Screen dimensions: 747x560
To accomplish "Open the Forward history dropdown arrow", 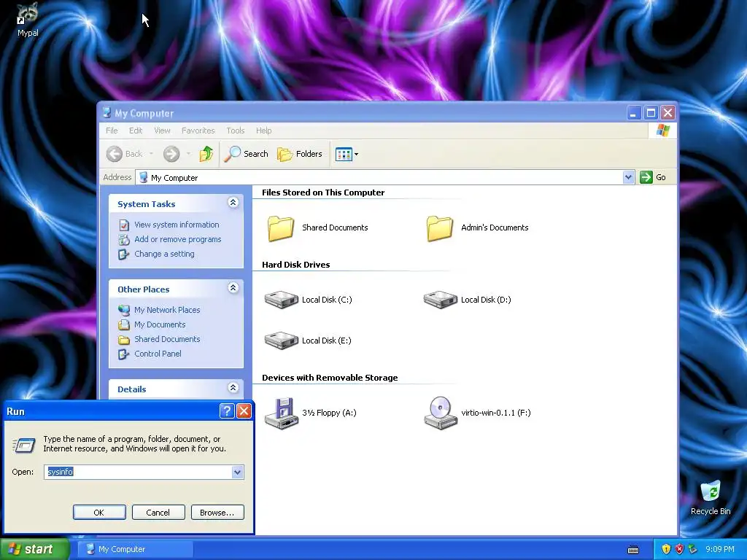I will point(188,154).
